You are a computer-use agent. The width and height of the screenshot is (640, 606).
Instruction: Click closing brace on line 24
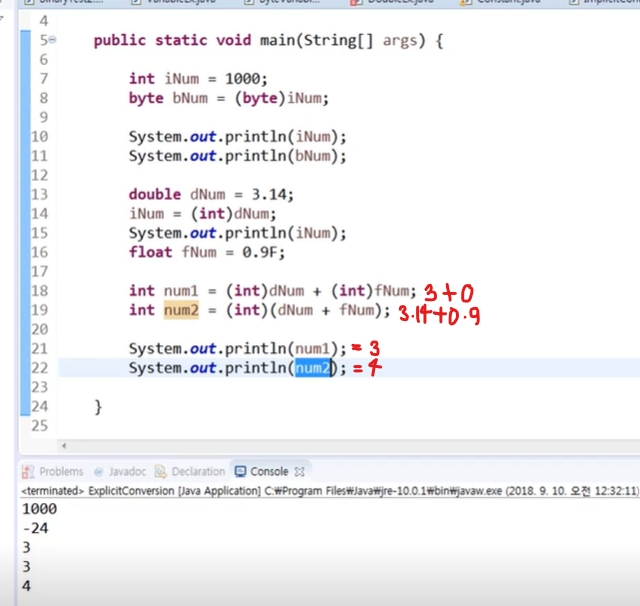[98, 407]
